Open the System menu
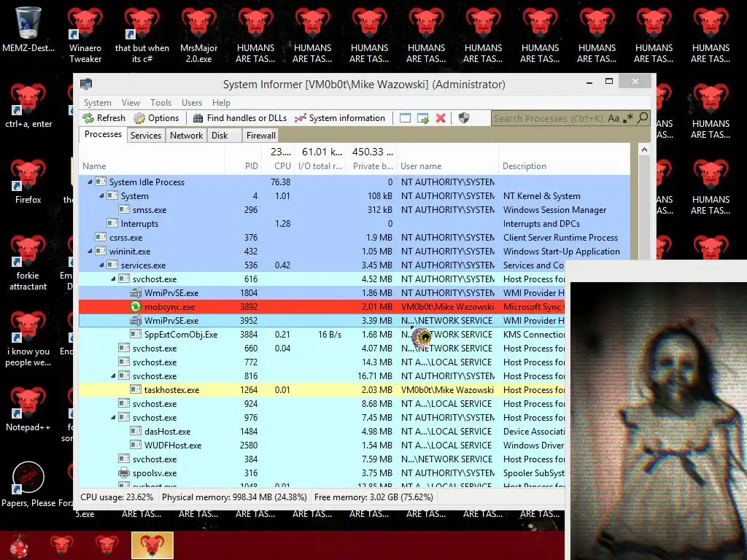 (98, 102)
